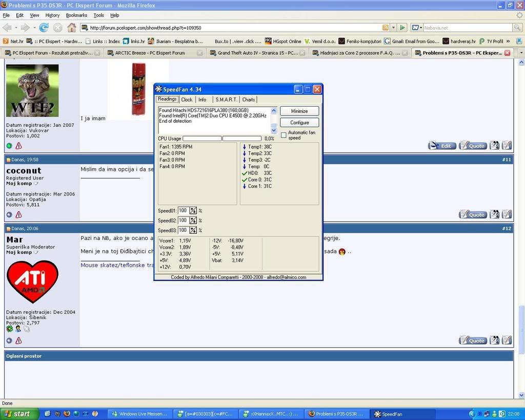Click SpeedFan's Minimize text button
Screen dimensions: 525x420
pos(299,111)
